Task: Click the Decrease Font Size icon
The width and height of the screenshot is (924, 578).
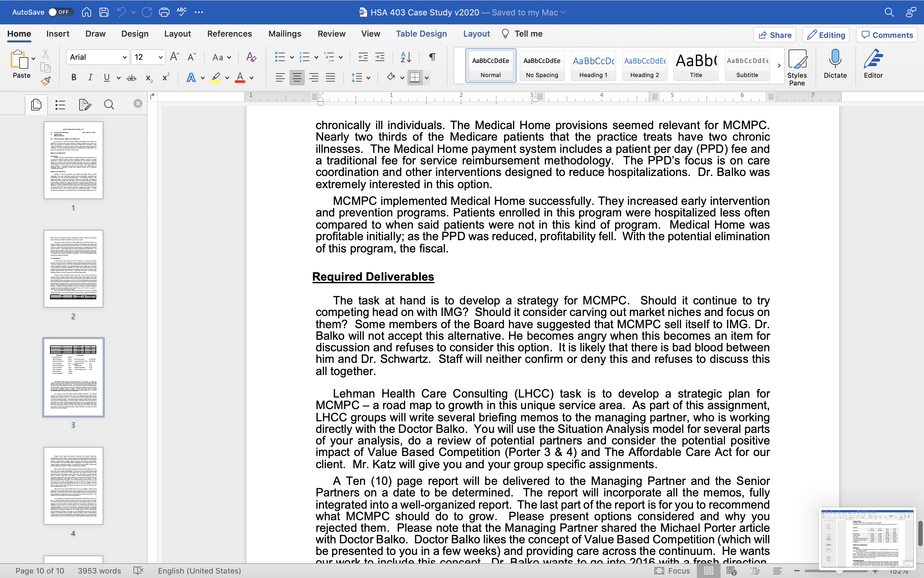Action: coord(192,57)
